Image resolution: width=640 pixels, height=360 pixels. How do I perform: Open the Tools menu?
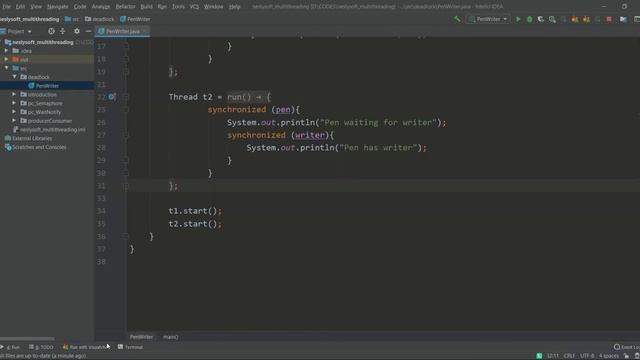pos(178,7)
